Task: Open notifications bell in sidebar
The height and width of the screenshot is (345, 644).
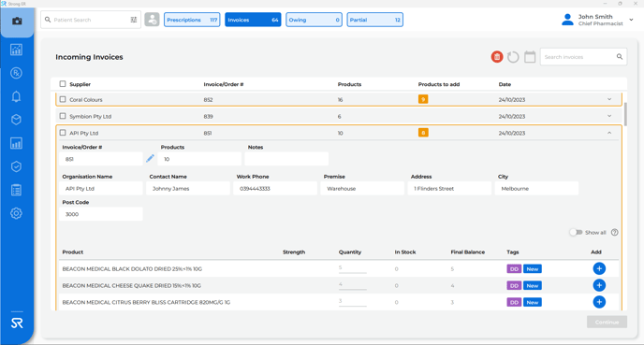Action: coord(16,96)
